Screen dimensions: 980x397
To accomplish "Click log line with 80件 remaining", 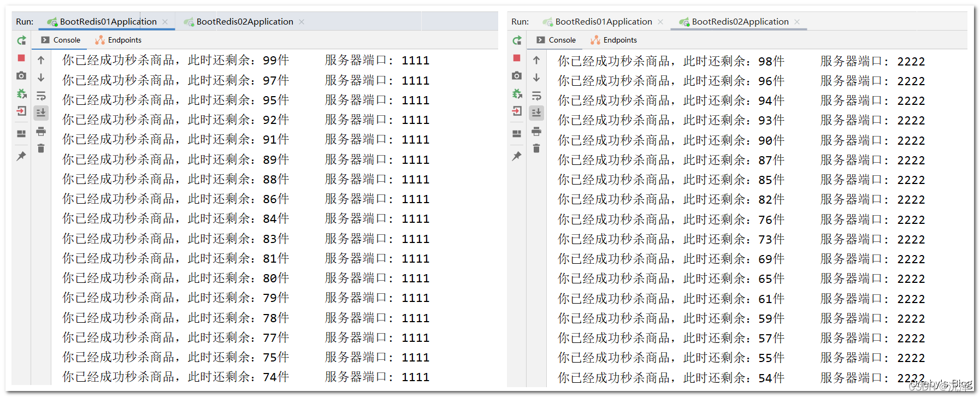I will coord(246,278).
